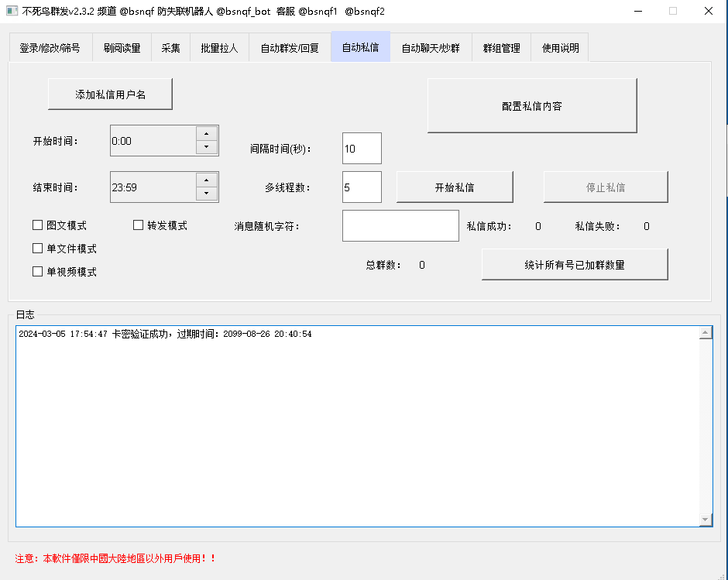Click the 间隔时间(秒) input field

pyautogui.click(x=362, y=149)
